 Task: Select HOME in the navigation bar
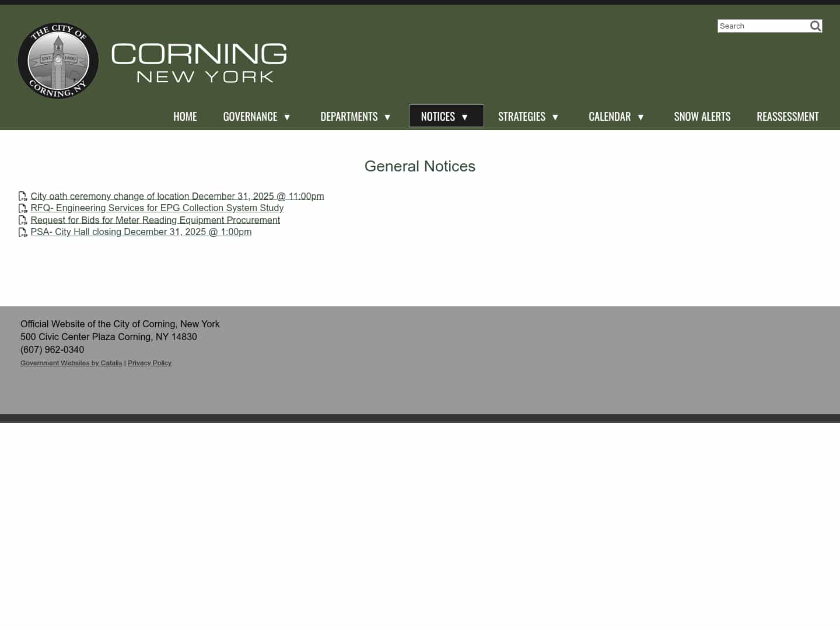[185, 116]
